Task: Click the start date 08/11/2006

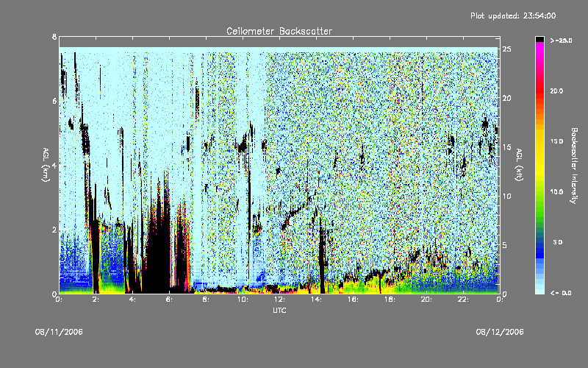Action: coord(59,332)
